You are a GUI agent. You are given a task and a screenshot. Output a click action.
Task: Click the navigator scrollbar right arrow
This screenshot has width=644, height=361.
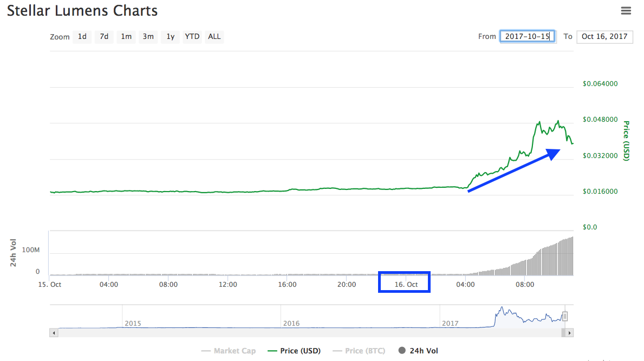click(569, 333)
